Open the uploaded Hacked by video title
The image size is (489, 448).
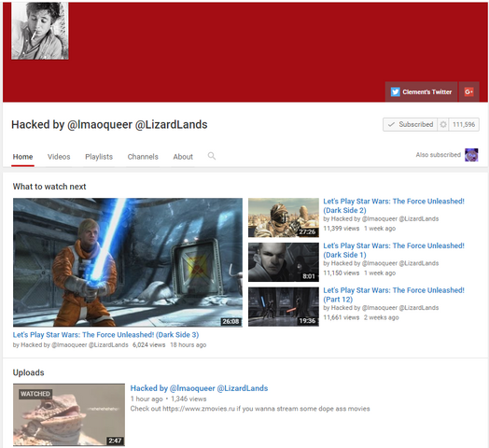199,388
